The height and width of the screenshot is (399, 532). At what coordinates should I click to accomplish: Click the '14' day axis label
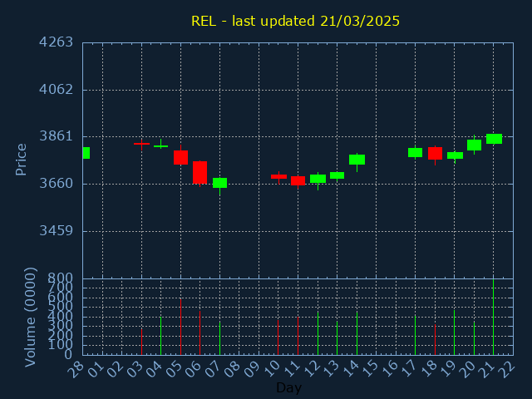coord(350,369)
